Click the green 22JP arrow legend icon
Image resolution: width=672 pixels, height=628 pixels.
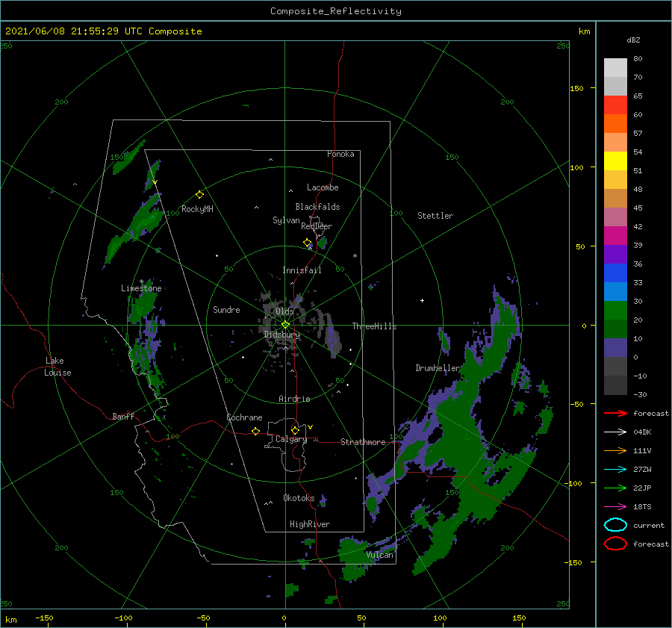coord(615,488)
